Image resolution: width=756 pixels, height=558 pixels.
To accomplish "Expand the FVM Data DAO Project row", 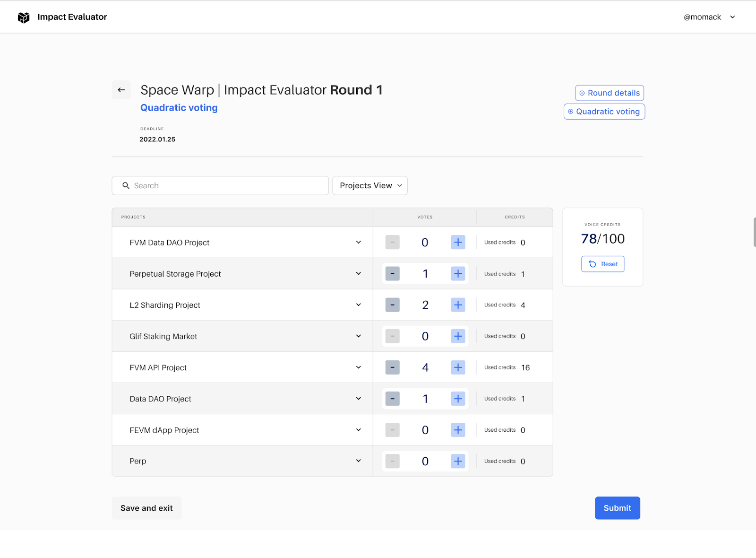I will coord(359,243).
